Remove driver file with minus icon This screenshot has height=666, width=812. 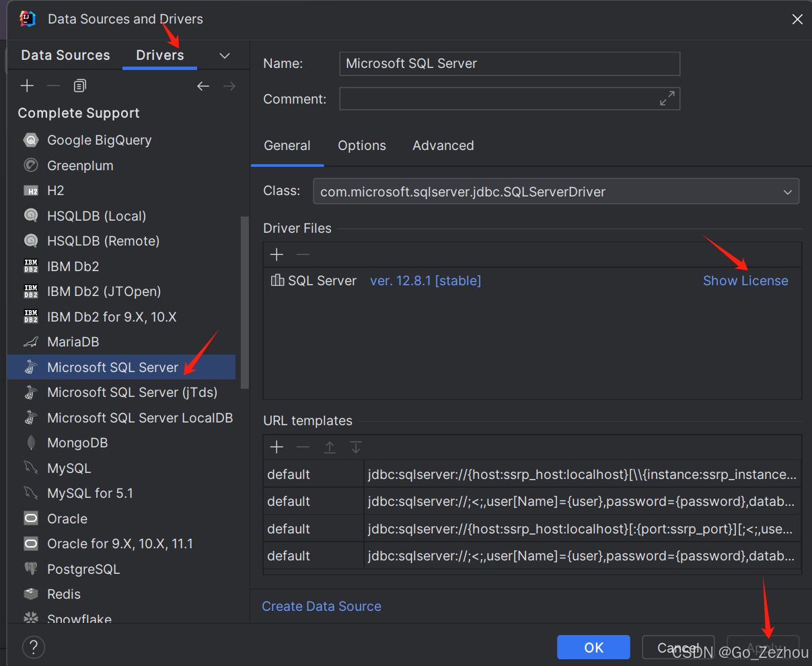[303, 254]
